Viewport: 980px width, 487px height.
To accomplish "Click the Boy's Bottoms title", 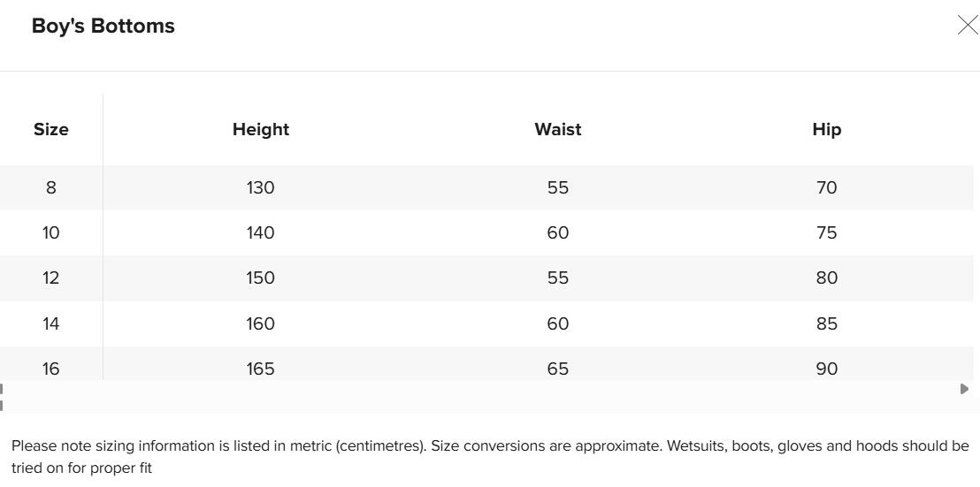I will pos(103,26).
